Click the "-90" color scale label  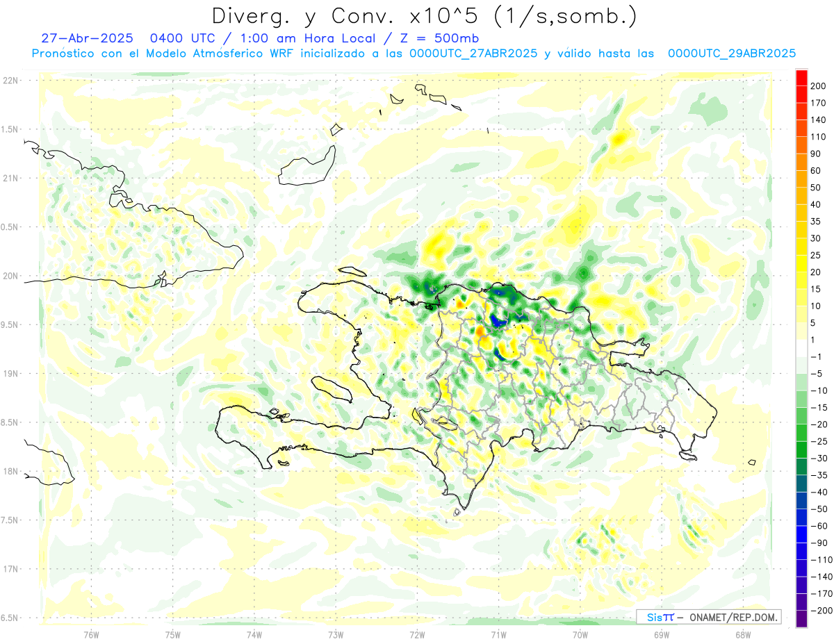coord(819,543)
